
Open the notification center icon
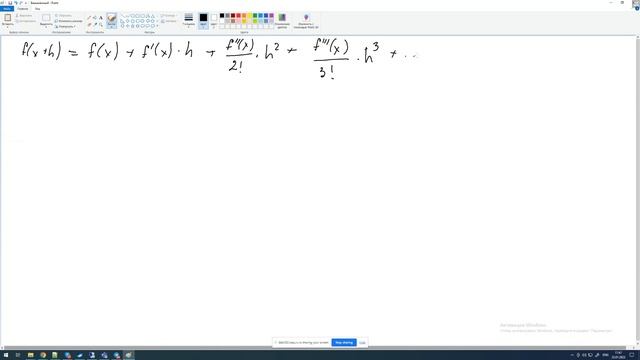(x=632, y=355)
